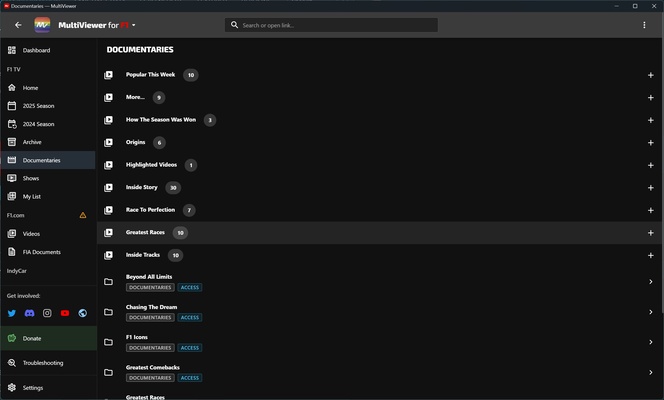The height and width of the screenshot is (400, 664).
Task: Open the 2024 Season page
Action: [48, 124]
